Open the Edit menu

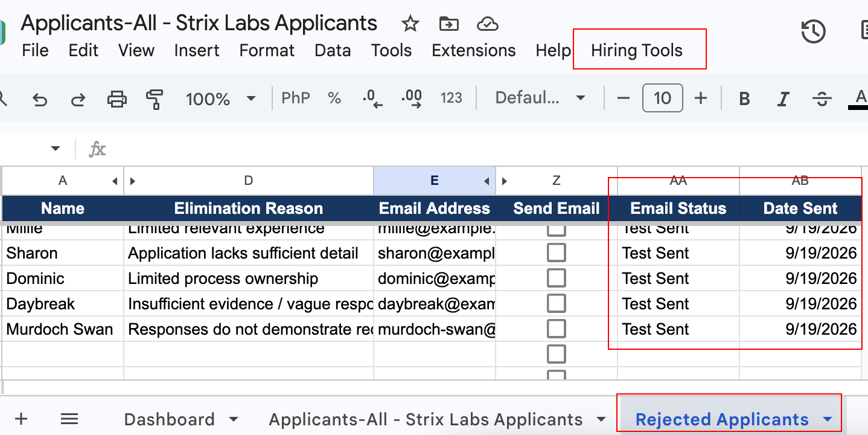[83, 50]
